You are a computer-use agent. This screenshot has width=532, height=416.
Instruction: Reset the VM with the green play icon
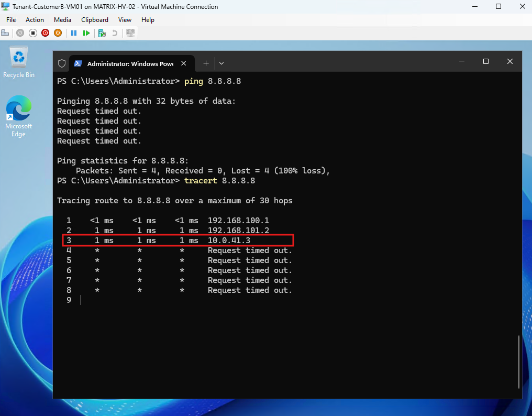click(86, 33)
